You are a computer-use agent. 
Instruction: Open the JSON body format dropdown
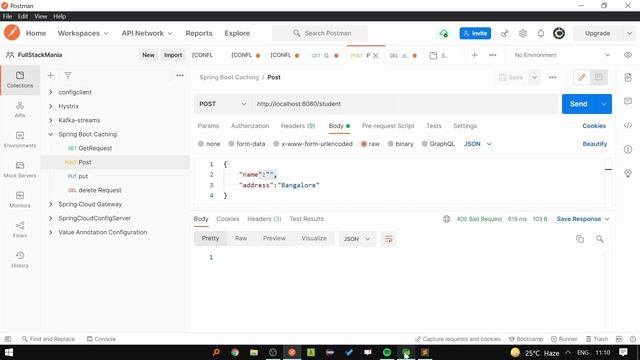tap(478, 144)
